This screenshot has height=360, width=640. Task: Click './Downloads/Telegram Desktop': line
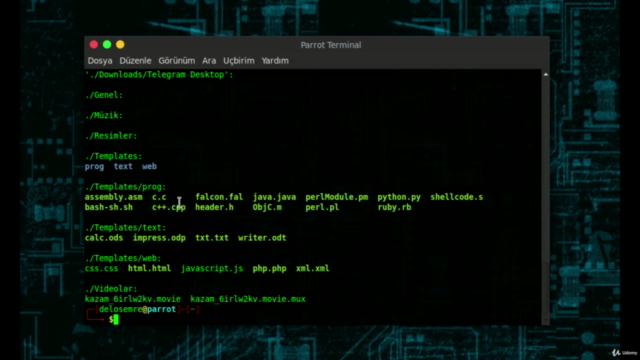(x=159, y=75)
